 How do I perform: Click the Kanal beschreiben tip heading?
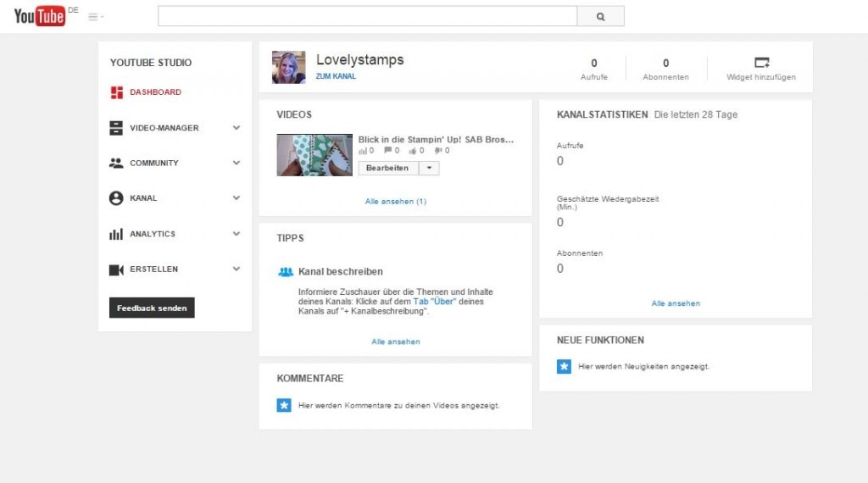coord(341,272)
